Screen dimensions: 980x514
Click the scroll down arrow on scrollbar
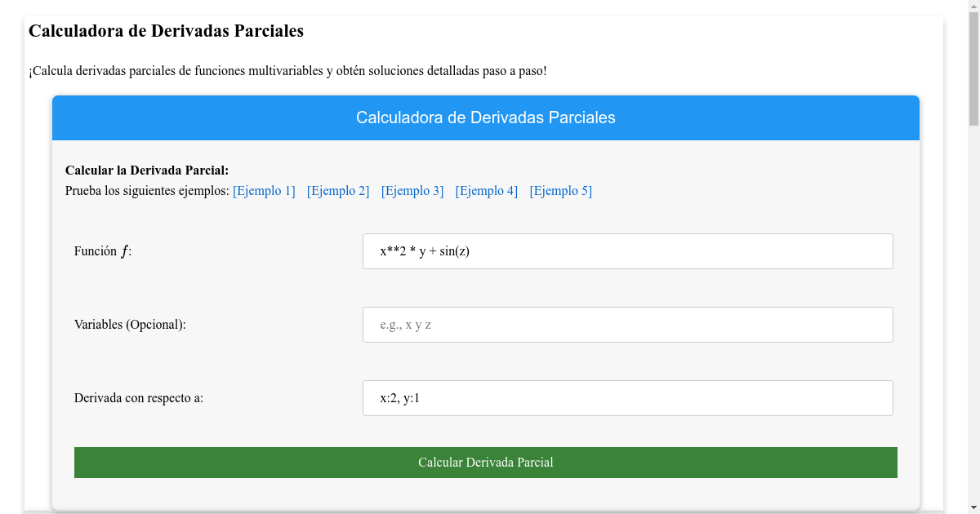[973, 507]
